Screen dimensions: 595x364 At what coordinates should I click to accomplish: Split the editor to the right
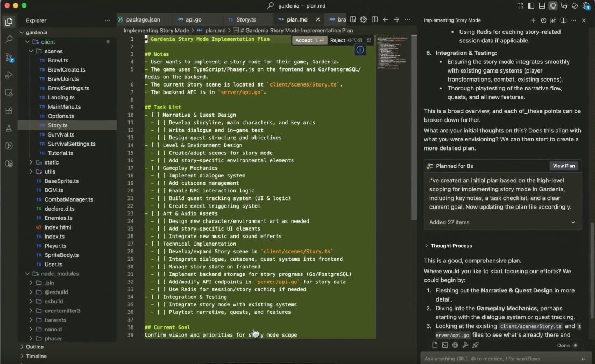point(374,19)
